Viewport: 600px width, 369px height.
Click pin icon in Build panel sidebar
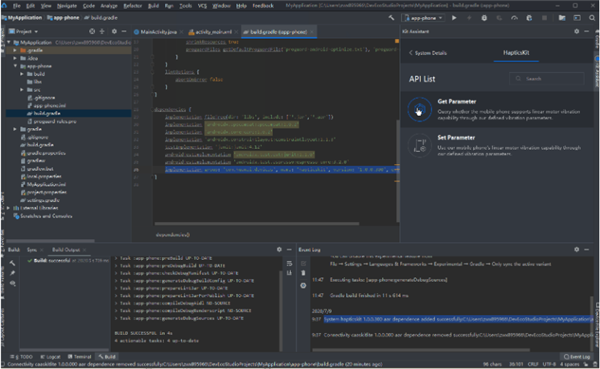pos(13,273)
